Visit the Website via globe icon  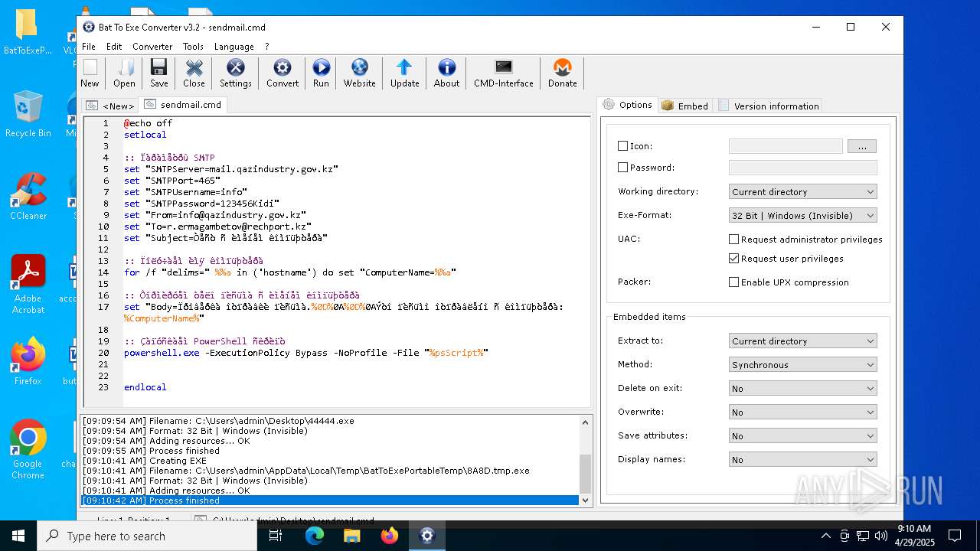(x=359, y=73)
